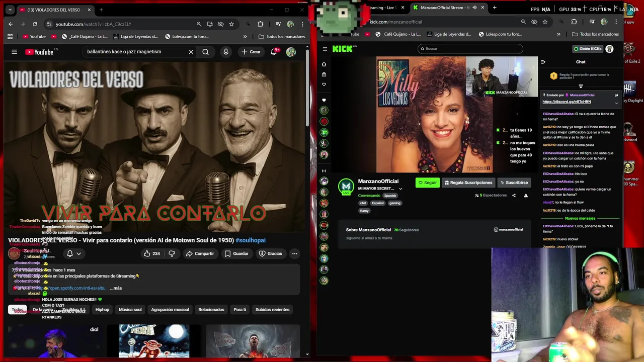Save the video with Guardar
Viewport: 644px width, 362px height.
[x=236, y=253]
